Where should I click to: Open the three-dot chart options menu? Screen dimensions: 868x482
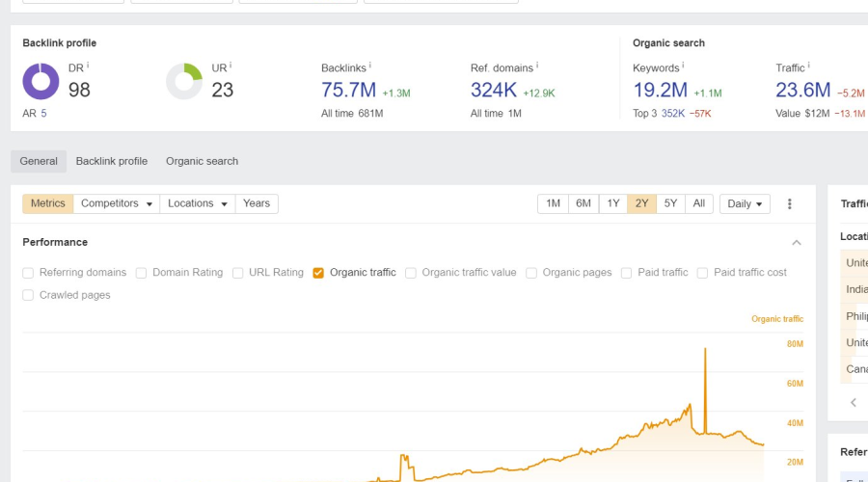coord(790,204)
